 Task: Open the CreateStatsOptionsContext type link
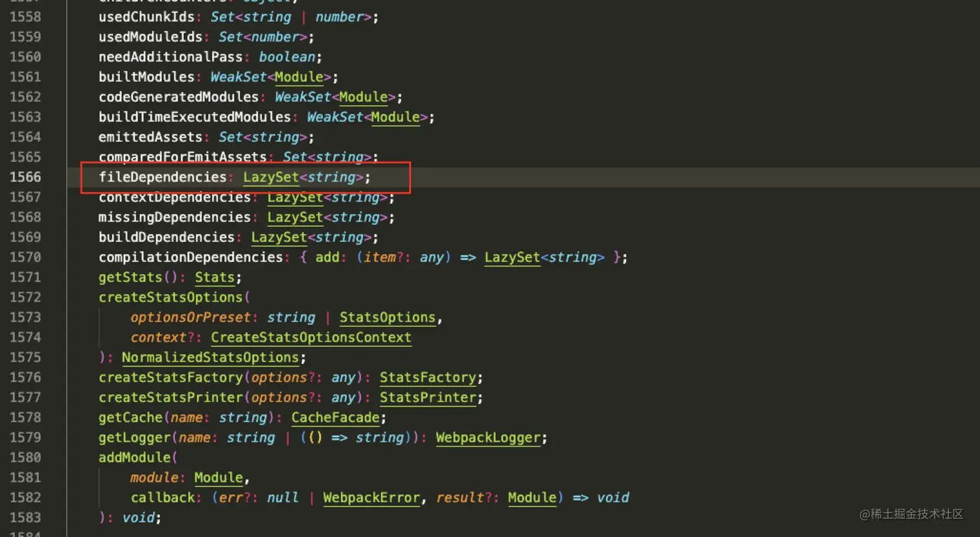(311, 338)
